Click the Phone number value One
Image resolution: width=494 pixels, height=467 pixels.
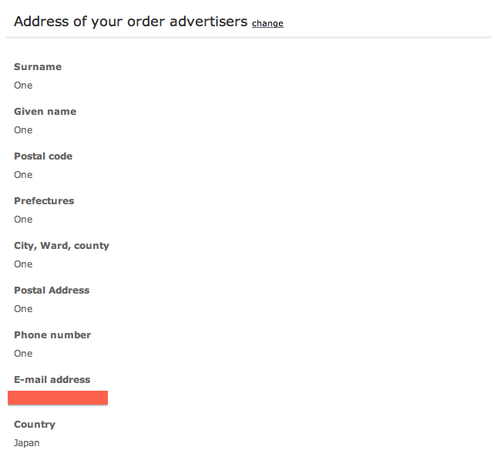[x=23, y=353]
